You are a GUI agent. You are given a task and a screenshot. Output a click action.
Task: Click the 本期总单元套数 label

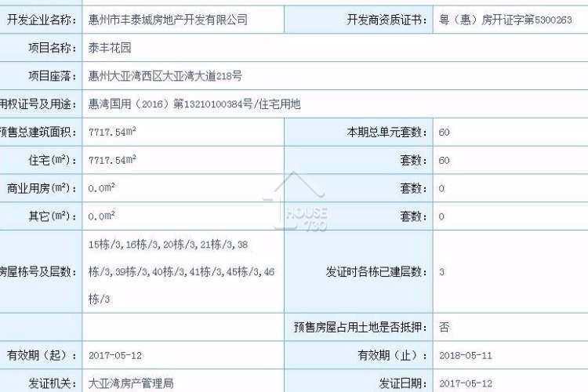[387, 132]
